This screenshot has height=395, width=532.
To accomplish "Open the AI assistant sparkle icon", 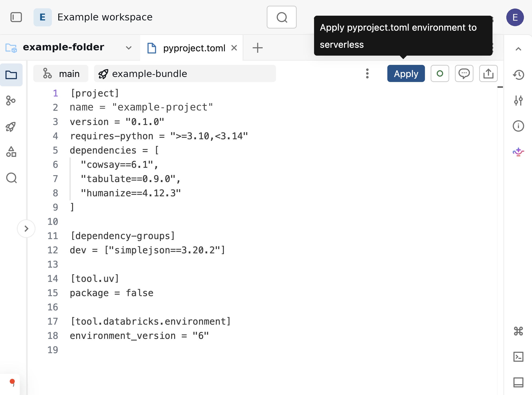I will pyautogui.click(x=518, y=152).
